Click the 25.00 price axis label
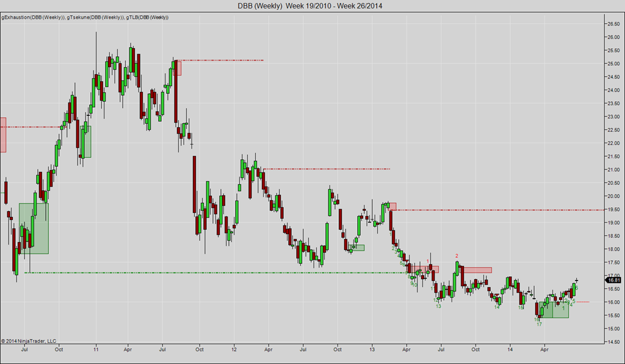 [x=613, y=64]
